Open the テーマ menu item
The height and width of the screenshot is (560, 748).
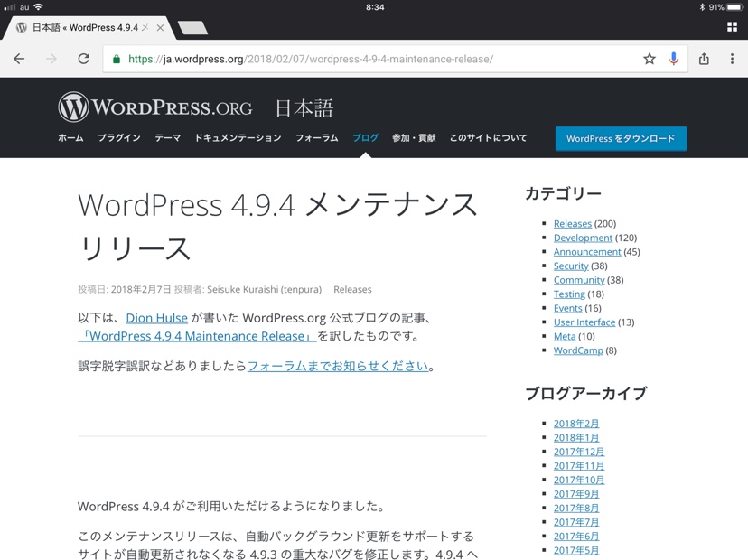168,138
